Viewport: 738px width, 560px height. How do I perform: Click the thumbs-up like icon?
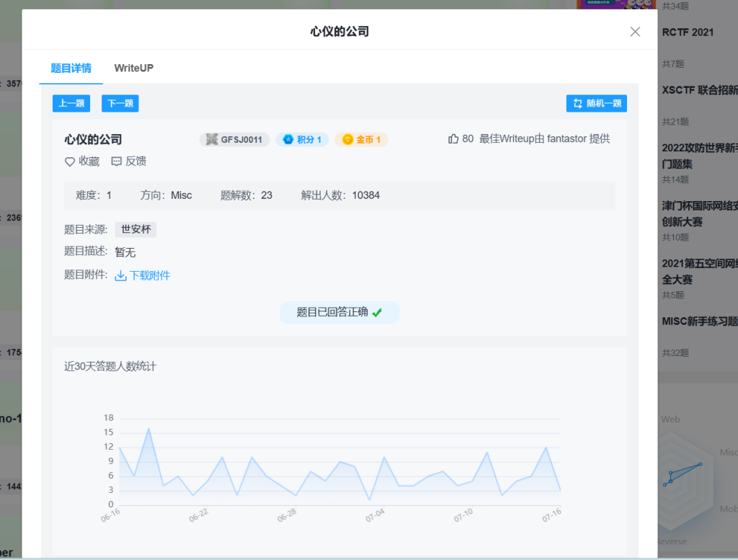453,139
